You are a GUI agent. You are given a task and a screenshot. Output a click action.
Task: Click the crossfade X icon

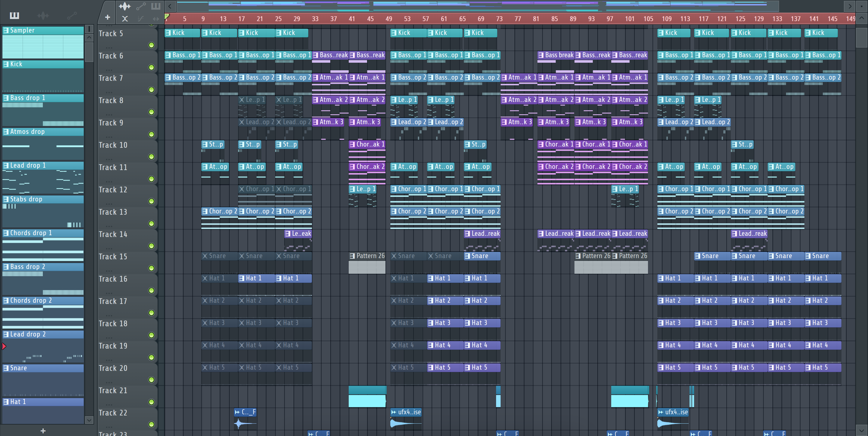tap(125, 19)
